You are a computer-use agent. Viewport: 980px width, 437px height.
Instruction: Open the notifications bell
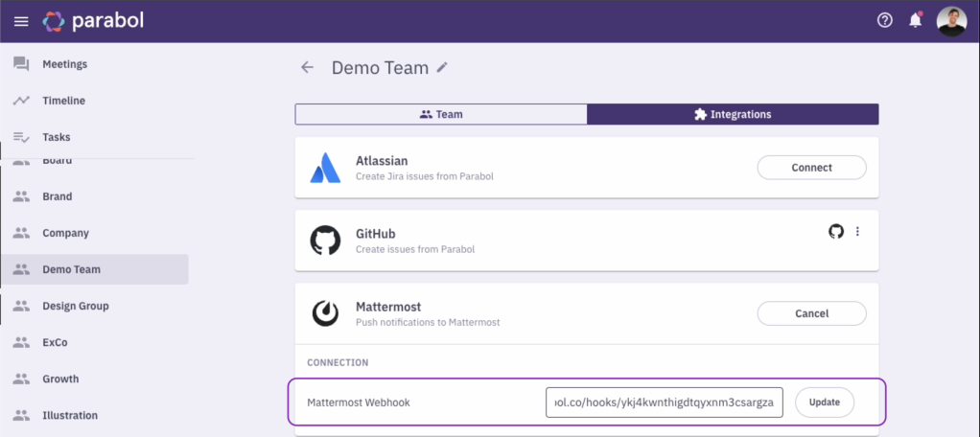916,21
